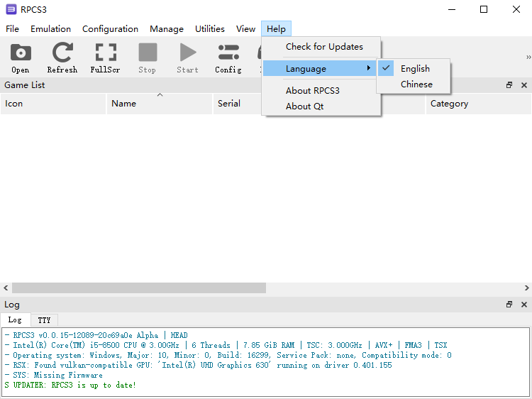Open About RPCS3 entry
The image size is (532, 399).
pyautogui.click(x=312, y=91)
